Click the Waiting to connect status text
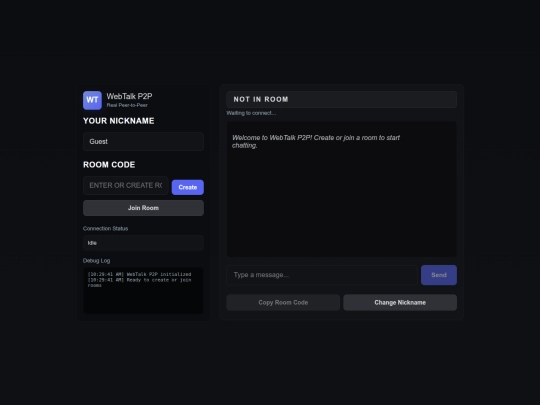 [251, 113]
